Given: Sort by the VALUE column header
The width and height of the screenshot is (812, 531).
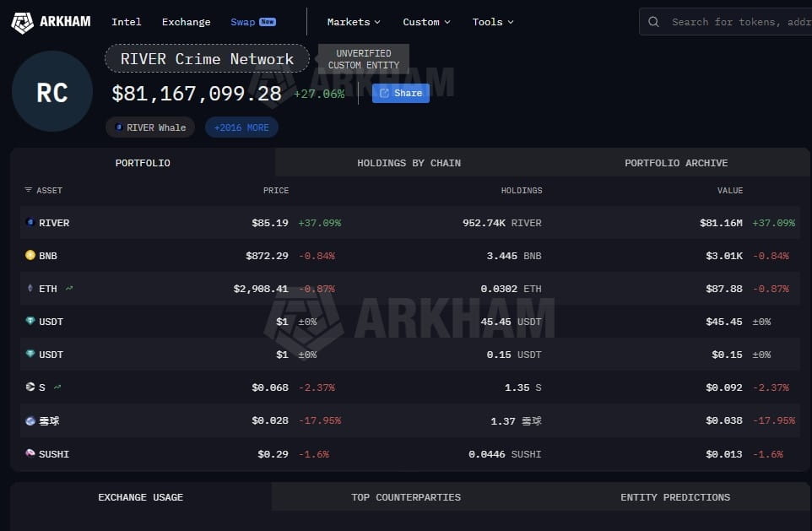Looking at the screenshot, I should coord(730,190).
